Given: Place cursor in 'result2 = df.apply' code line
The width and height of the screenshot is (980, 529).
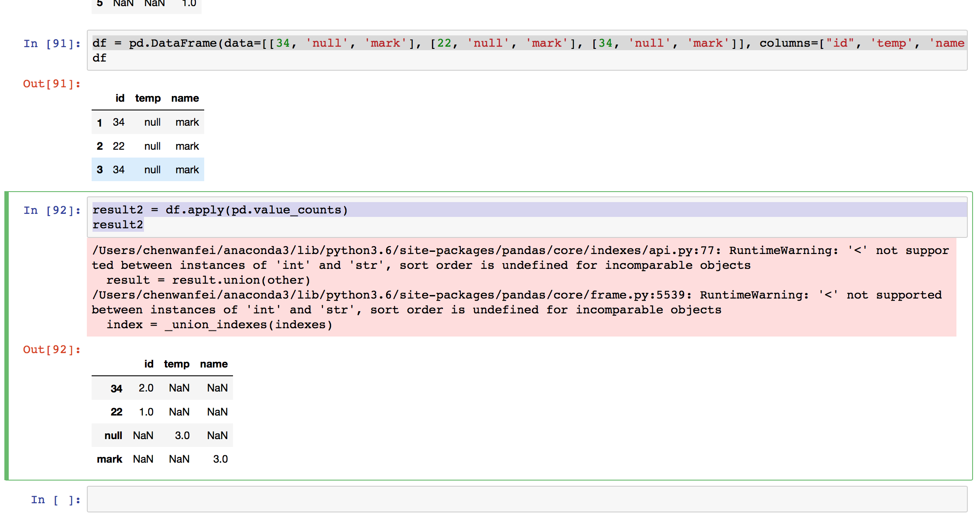Looking at the screenshot, I should 220,210.
